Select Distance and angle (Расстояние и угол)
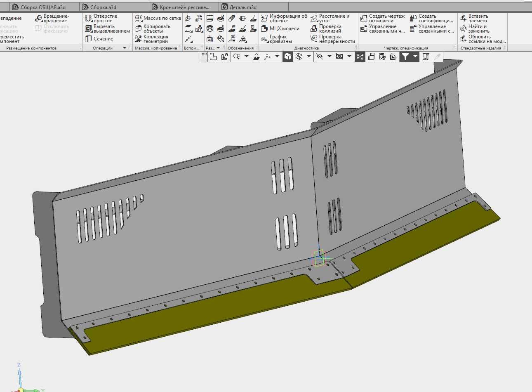This screenshot has height=392, width=532. (330, 18)
